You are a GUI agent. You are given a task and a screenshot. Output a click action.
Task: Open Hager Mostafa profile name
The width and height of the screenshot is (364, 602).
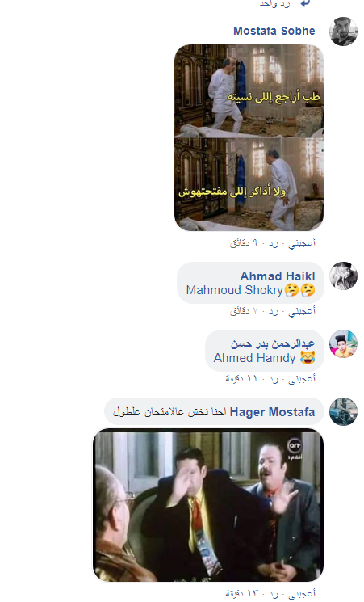coord(272,412)
